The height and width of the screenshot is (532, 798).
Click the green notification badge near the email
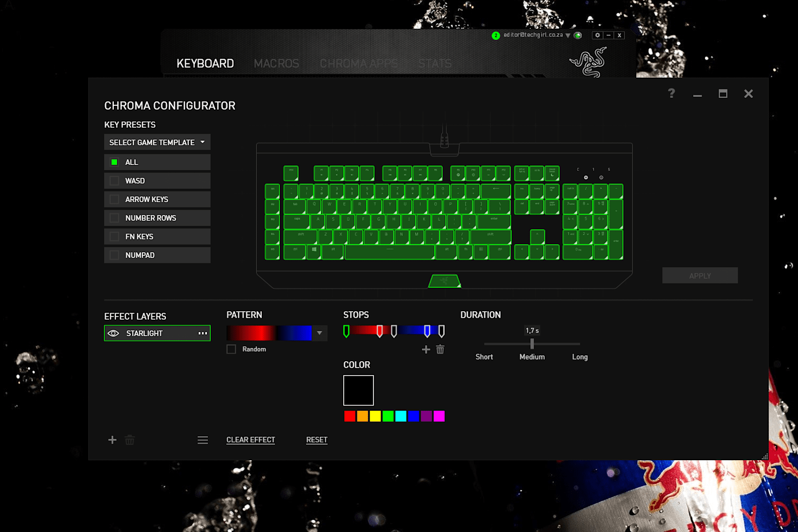coord(496,36)
